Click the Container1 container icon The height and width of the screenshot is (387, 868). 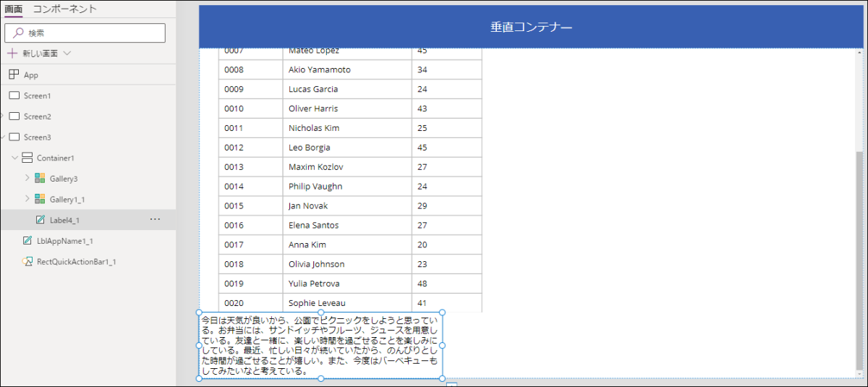point(27,158)
